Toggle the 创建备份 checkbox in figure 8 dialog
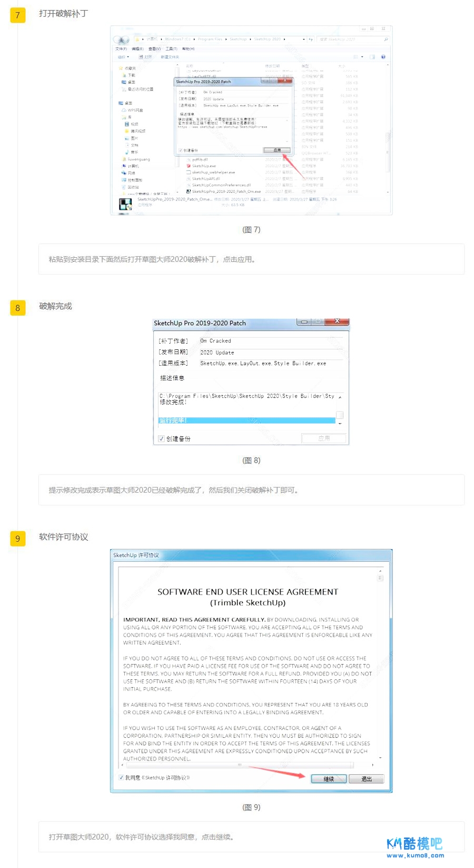The height and width of the screenshot is (868, 474). (x=161, y=438)
